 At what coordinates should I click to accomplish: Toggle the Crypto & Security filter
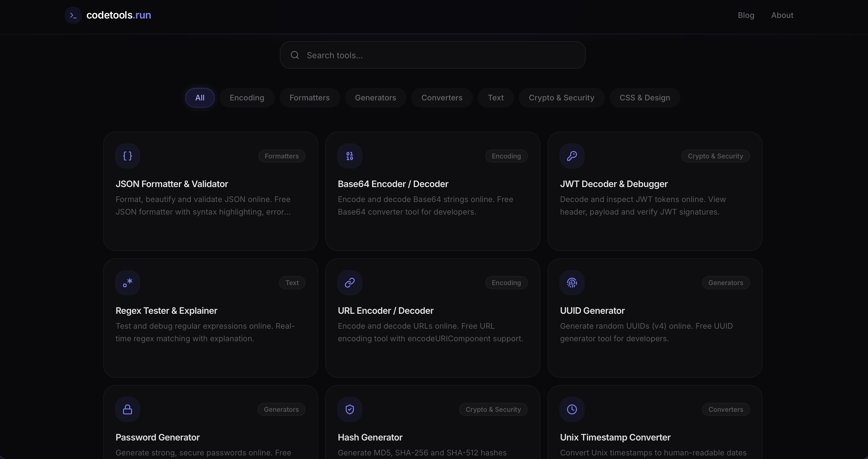[x=561, y=97]
